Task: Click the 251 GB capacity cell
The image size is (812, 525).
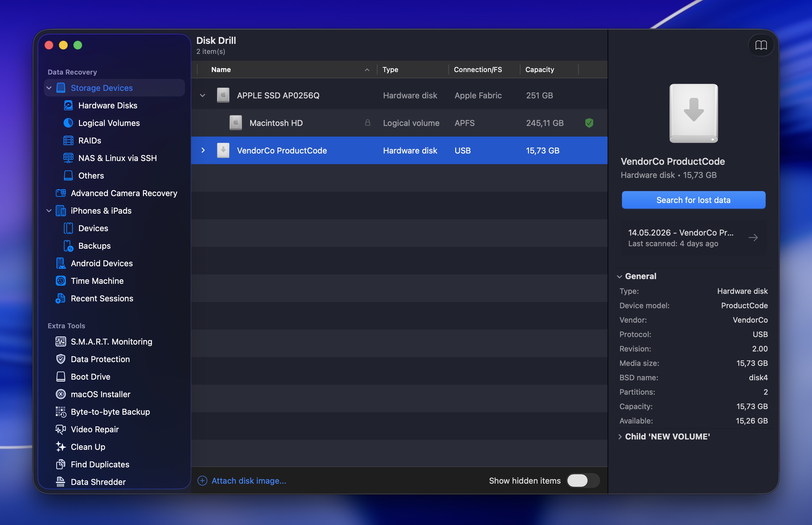Action: 539,96
